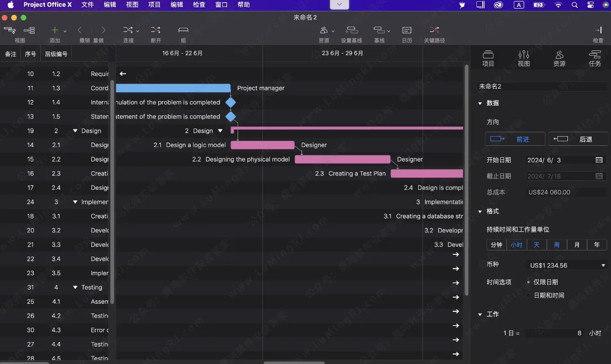Viewport: 611px width, 364px height.
Task: Select the 日期和时间 radio option
Action: [528, 296]
